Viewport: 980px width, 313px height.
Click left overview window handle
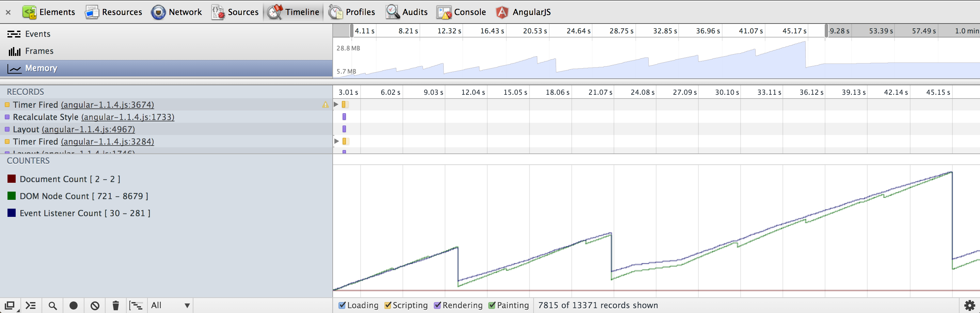tap(352, 30)
